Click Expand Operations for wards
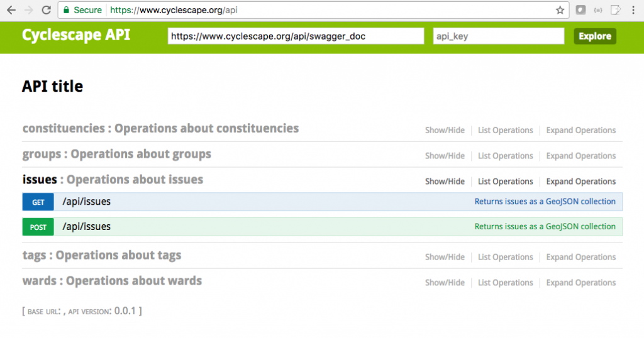 [x=580, y=283]
